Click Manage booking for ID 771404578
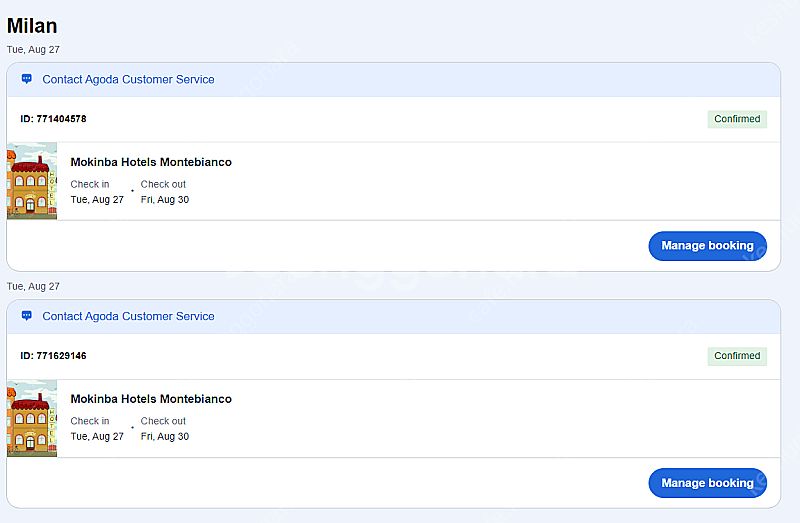Viewport: 800px width, 523px height. [x=707, y=246]
